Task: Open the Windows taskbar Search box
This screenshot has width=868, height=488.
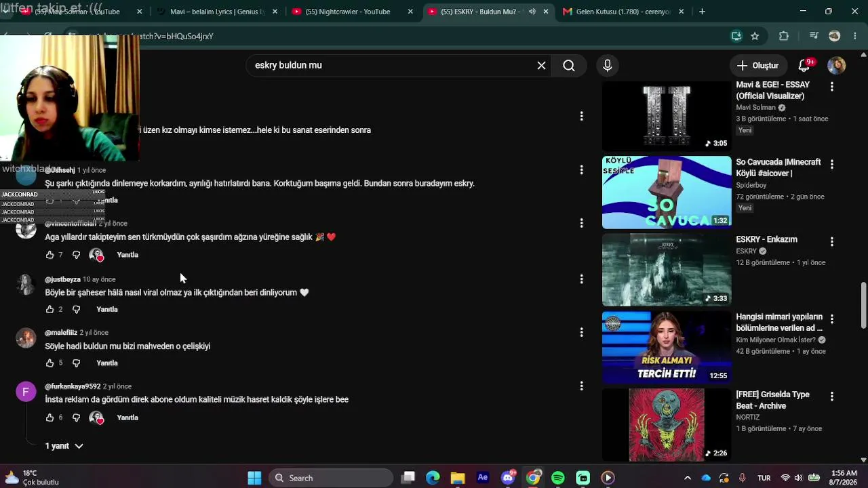Action: pos(330,478)
